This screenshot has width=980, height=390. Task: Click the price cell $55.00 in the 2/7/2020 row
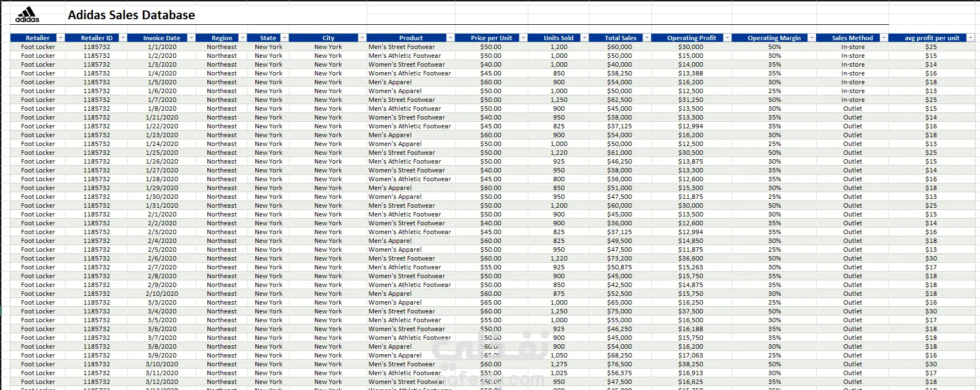coord(491,267)
